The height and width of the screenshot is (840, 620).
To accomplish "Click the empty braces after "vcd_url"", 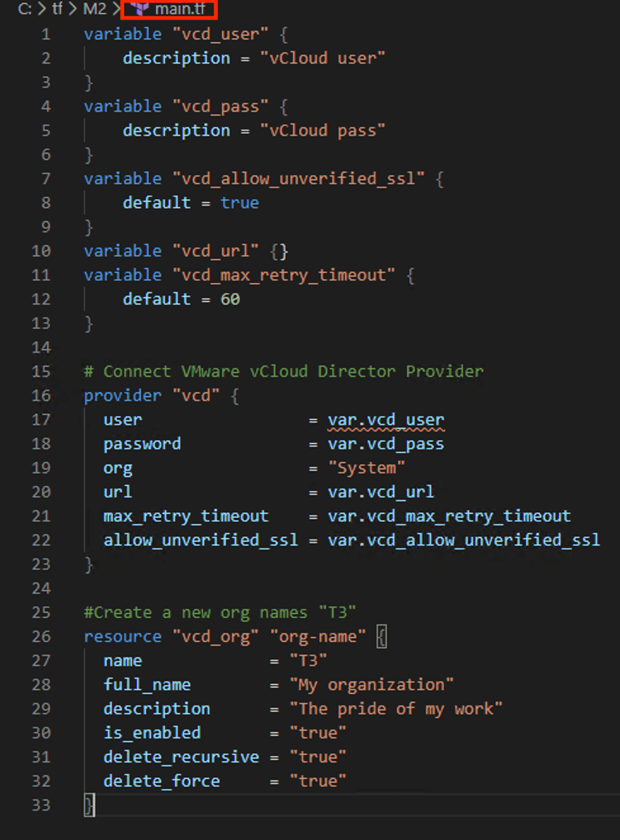I will 279,251.
